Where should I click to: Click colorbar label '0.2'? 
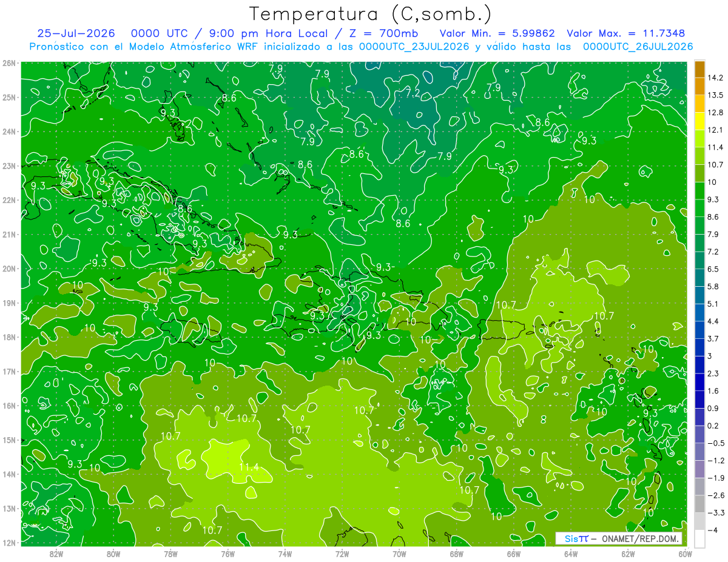[x=713, y=426]
